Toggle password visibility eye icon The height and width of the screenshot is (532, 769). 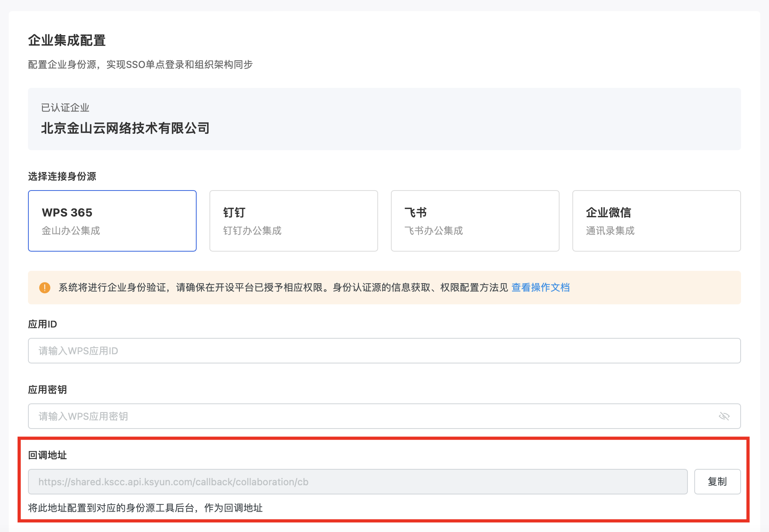point(724,416)
